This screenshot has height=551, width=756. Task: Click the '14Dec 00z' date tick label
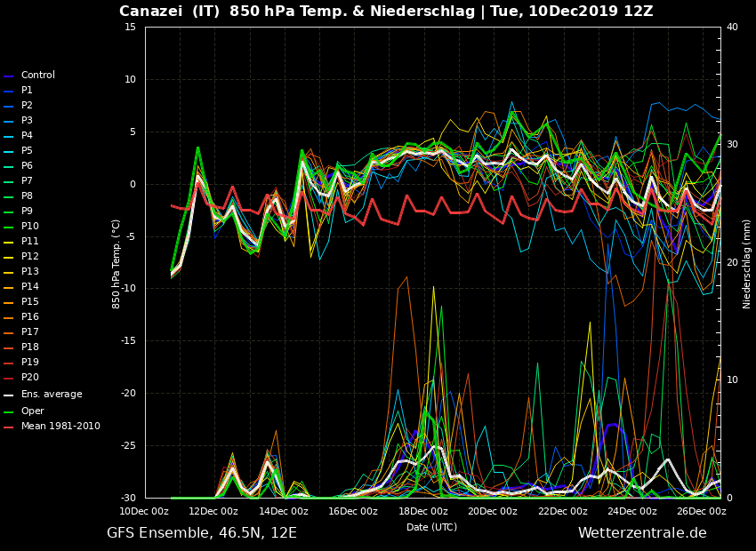coord(284,512)
